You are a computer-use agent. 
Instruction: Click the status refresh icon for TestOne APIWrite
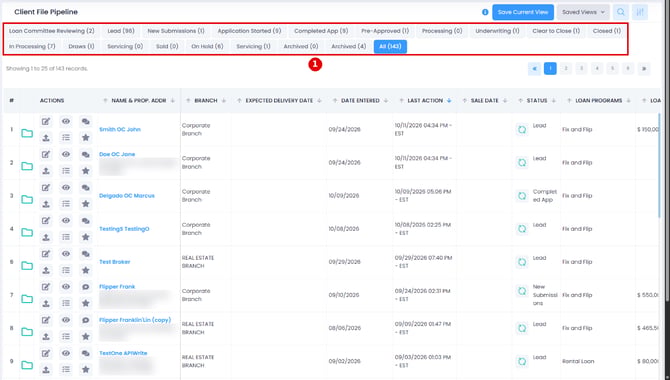522,361
